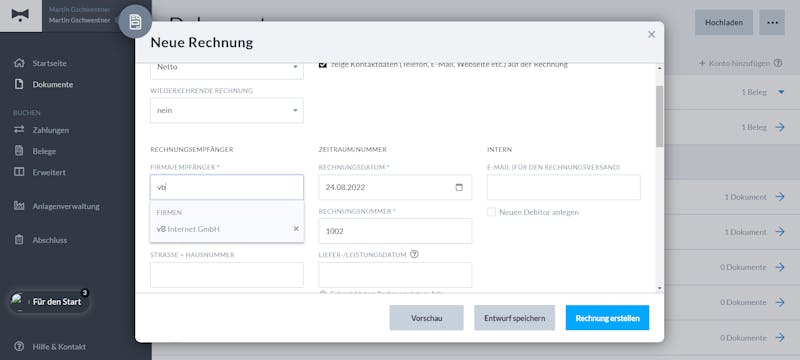Viewport: 800px width, 360px height.
Task: Click the three-dots more options button
Action: [771, 22]
